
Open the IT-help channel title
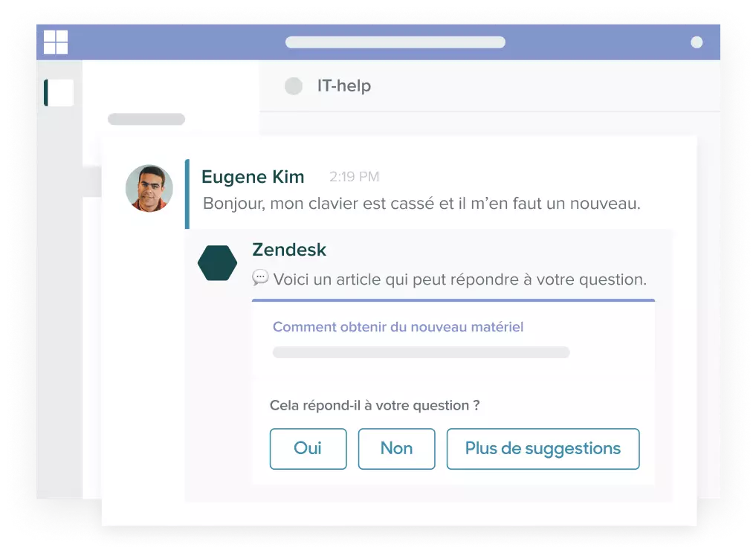343,85
